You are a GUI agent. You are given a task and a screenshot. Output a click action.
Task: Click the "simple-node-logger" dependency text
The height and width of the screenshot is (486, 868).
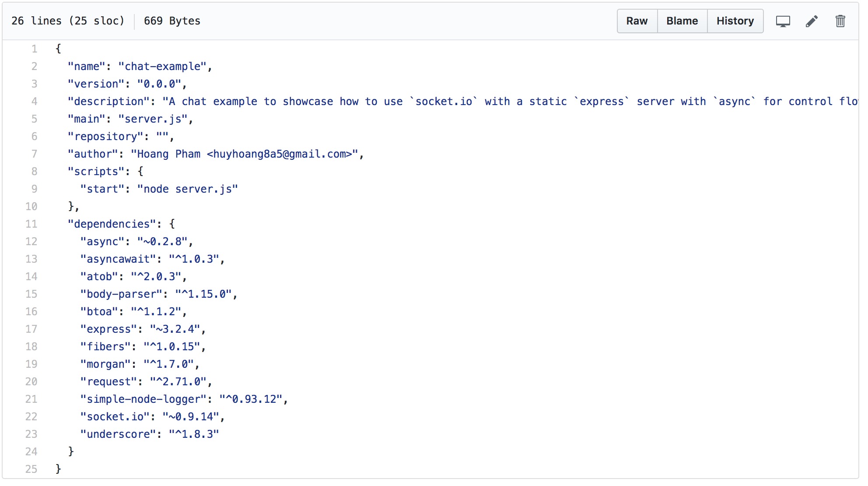tap(143, 399)
